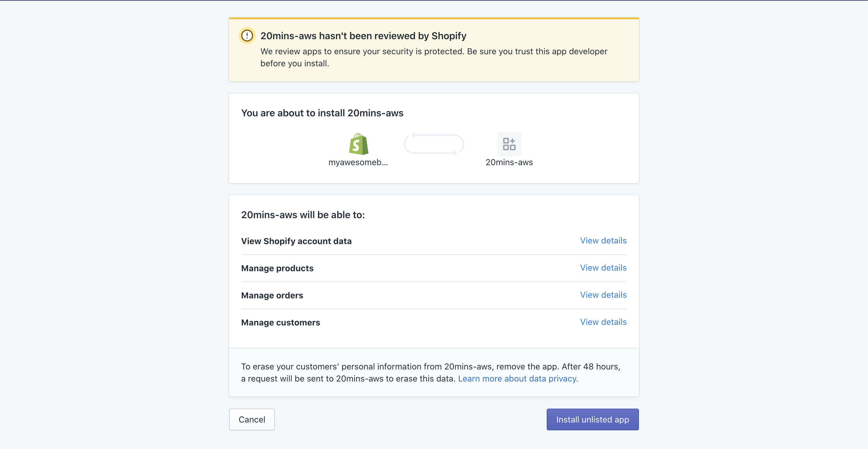Screen dimensions: 868x449
Task: Click the Shopify bag logo icon
Action: pyautogui.click(x=359, y=144)
